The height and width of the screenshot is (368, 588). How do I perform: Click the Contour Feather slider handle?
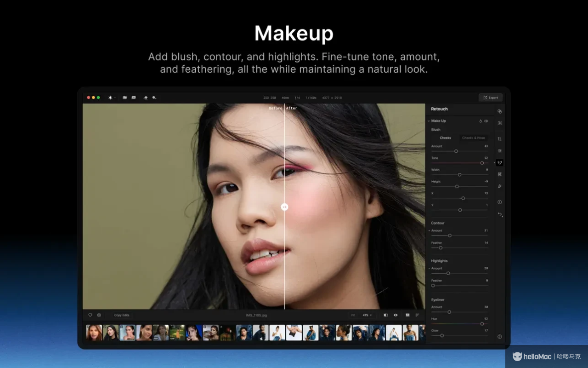coord(441,247)
